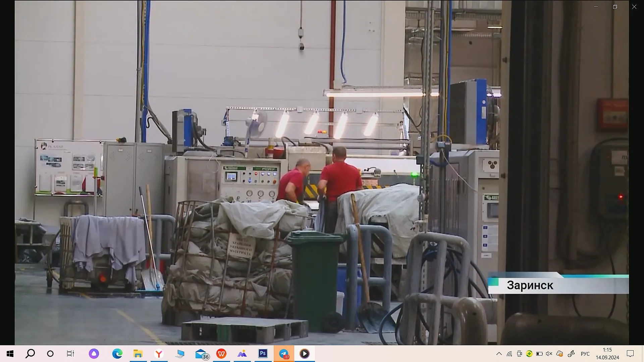Open the green 360 security tray icon
Image resolution: width=644 pixels, height=362 pixels.
[x=529, y=354]
